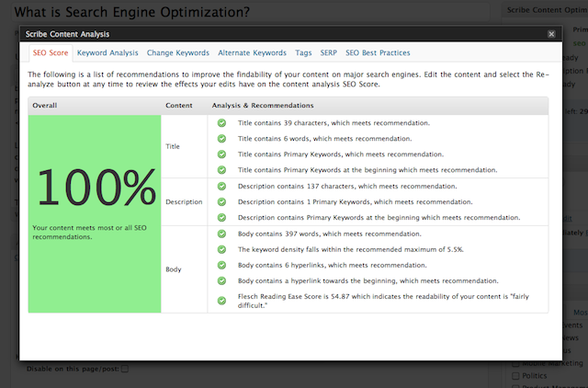Screen dimensions: 588x388
Task: Click the Title content row label
Action: coord(173,146)
